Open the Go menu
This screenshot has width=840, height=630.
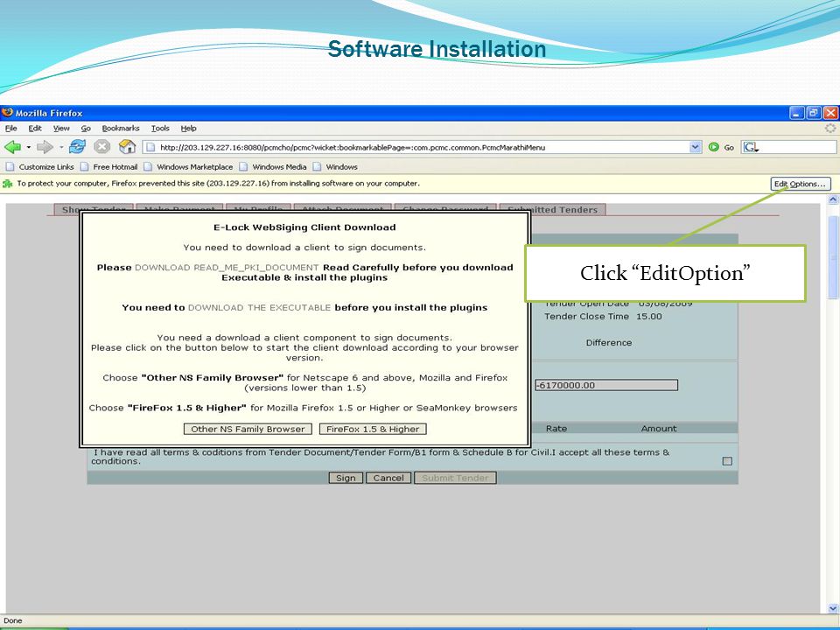click(x=86, y=128)
